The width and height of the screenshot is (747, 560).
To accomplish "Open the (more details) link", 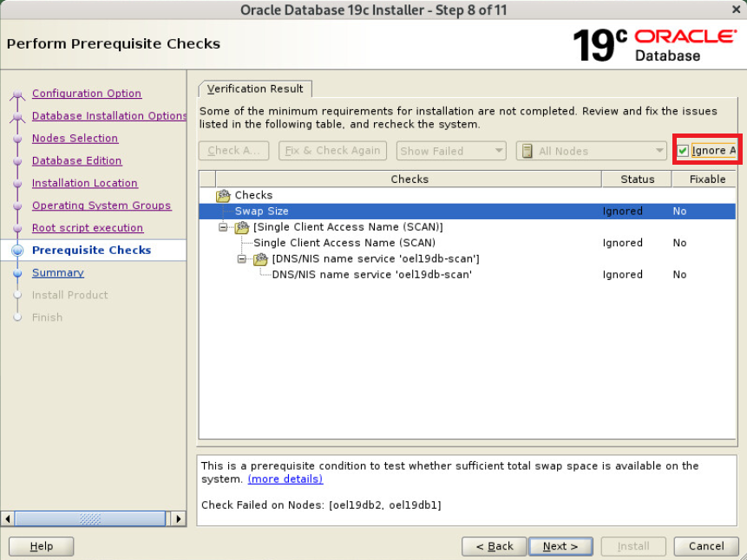I will [x=285, y=479].
